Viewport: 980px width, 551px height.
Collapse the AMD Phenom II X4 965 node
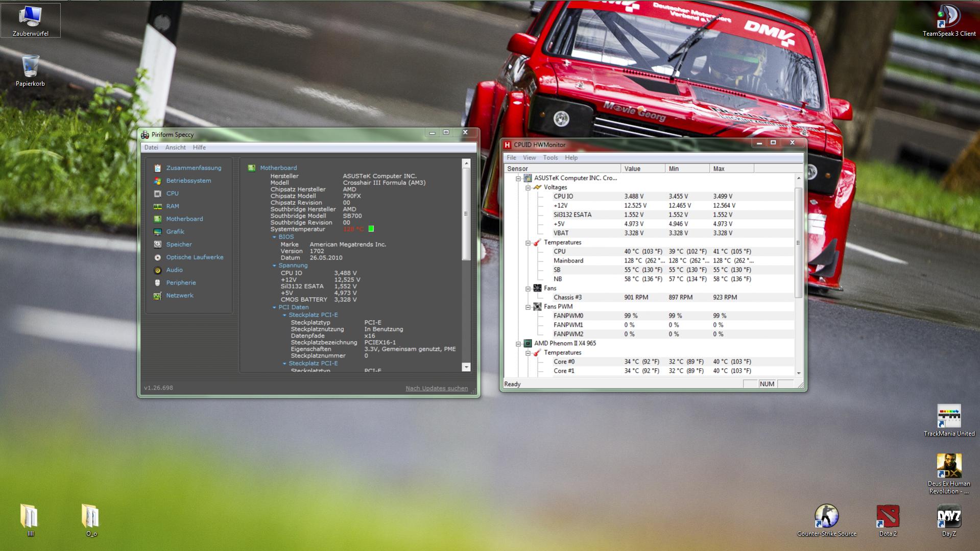click(518, 344)
